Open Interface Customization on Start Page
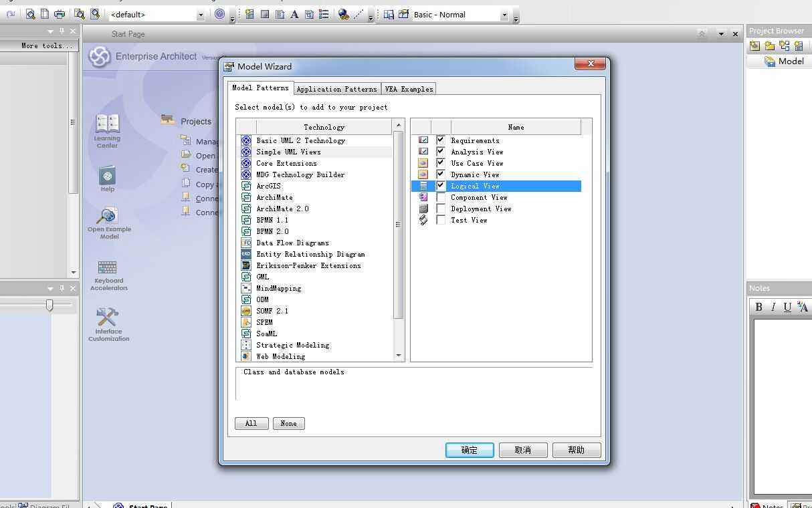812x508 pixels. (108, 325)
